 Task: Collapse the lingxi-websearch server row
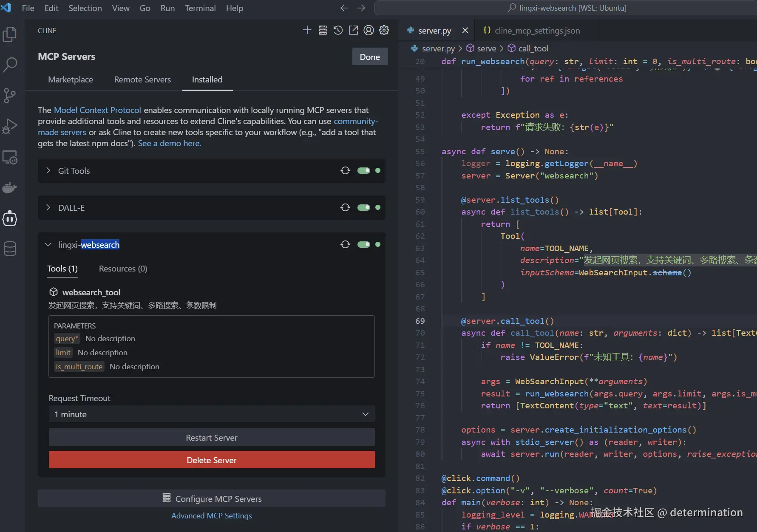coord(48,244)
